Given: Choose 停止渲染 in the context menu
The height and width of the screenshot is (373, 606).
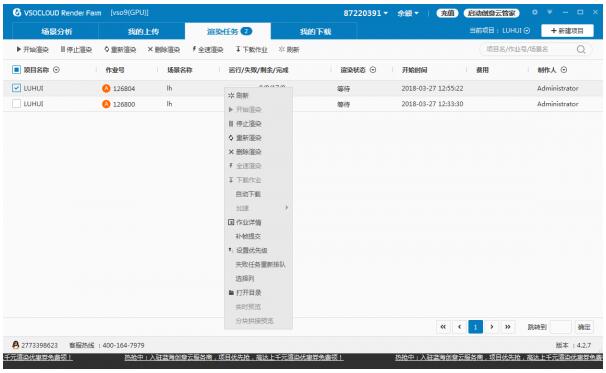Looking at the screenshot, I should (x=258, y=124).
